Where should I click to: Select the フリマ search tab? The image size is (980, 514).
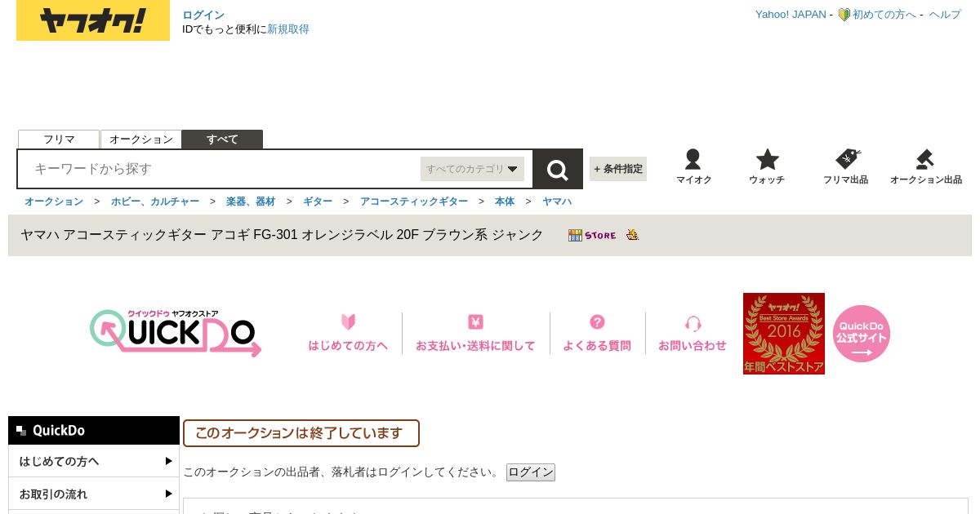point(59,140)
